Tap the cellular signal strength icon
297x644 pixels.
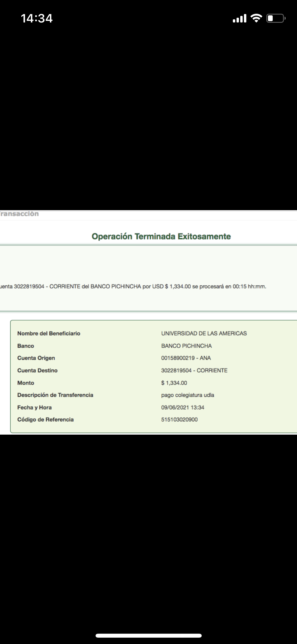(239, 19)
